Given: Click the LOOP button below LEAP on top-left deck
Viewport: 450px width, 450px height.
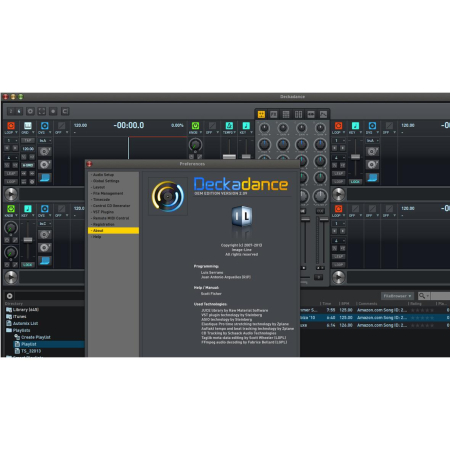Looking at the screenshot, I should 11,182.
